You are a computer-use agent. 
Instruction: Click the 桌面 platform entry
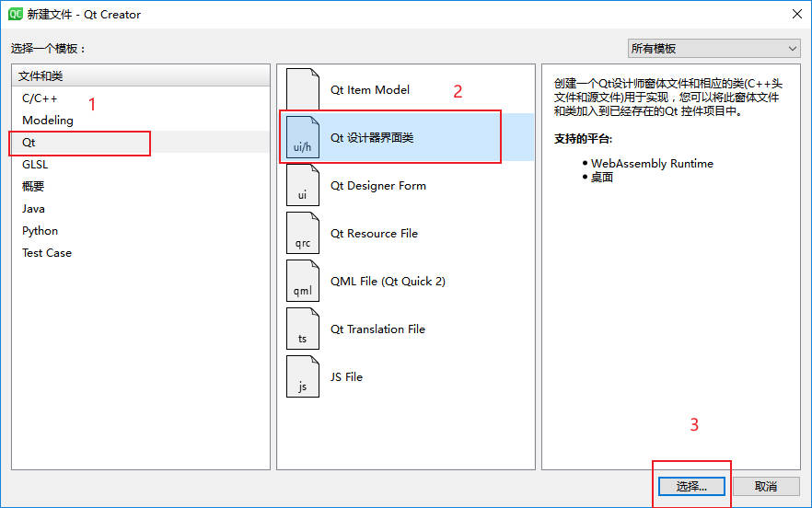coord(602,178)
